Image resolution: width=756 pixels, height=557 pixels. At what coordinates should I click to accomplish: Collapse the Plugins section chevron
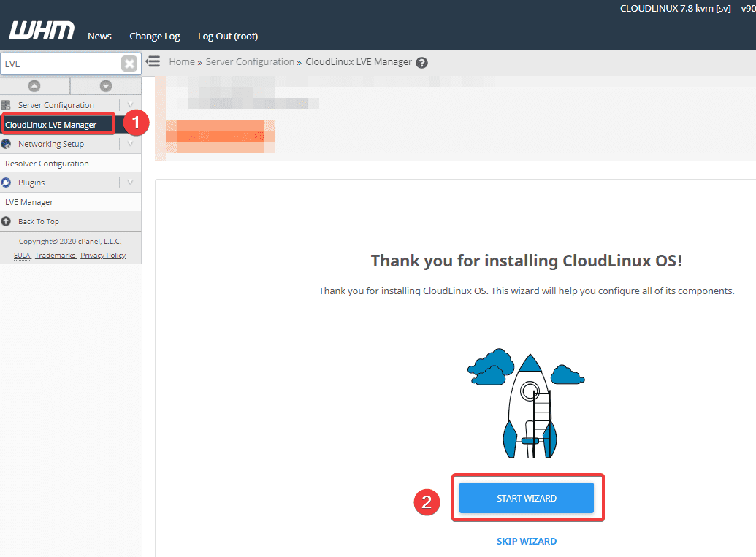click(130, 183)
